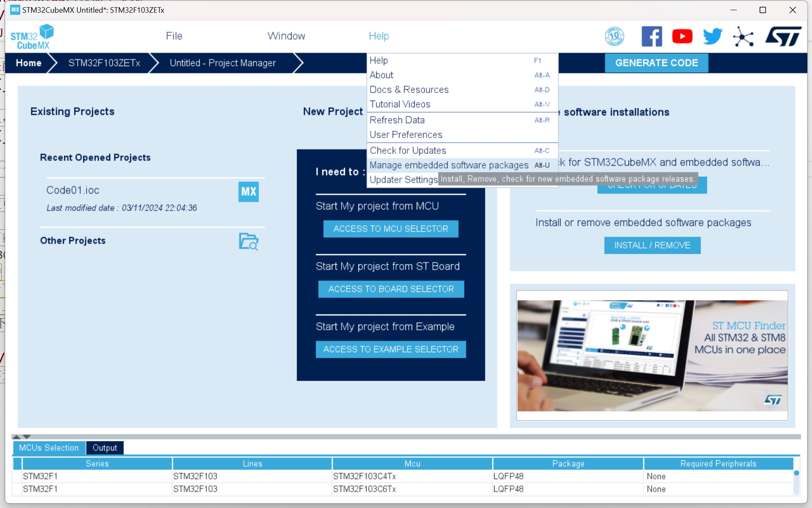Click the 10-year anniversary badge icon

click(x=614, y=36)
